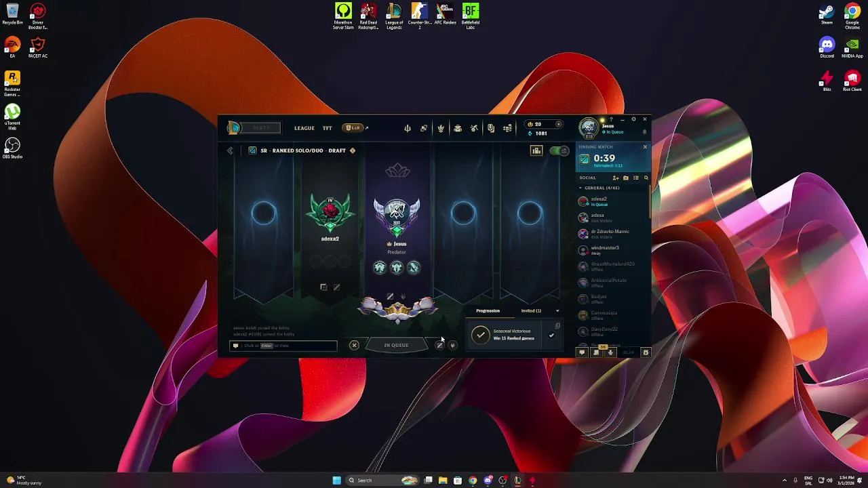Open Blitz desktop shortcut

(827, 81)
